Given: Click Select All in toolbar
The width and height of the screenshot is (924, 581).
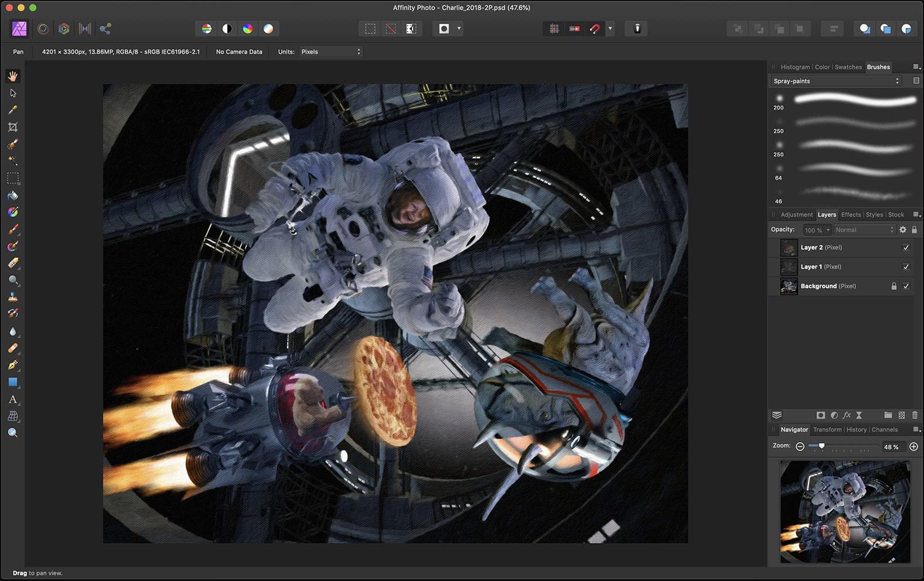Looking at the screenshot, I should pyautogui.click(x=370, y=29).
